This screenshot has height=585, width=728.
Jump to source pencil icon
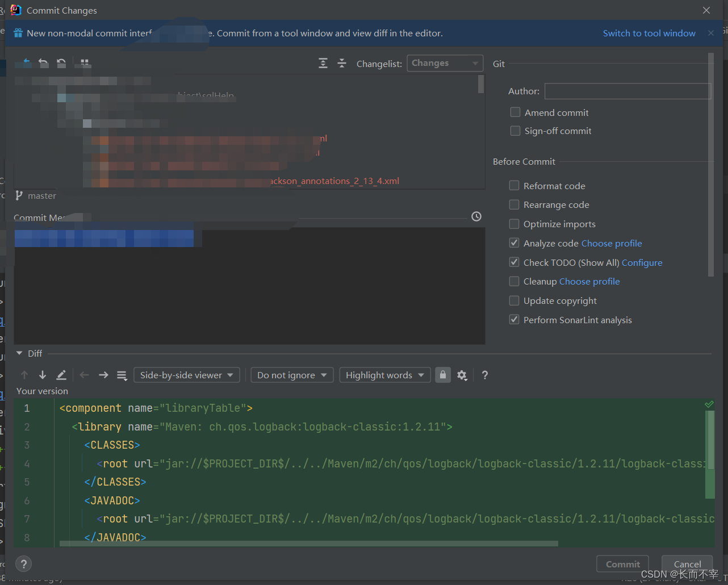[61, 375]
